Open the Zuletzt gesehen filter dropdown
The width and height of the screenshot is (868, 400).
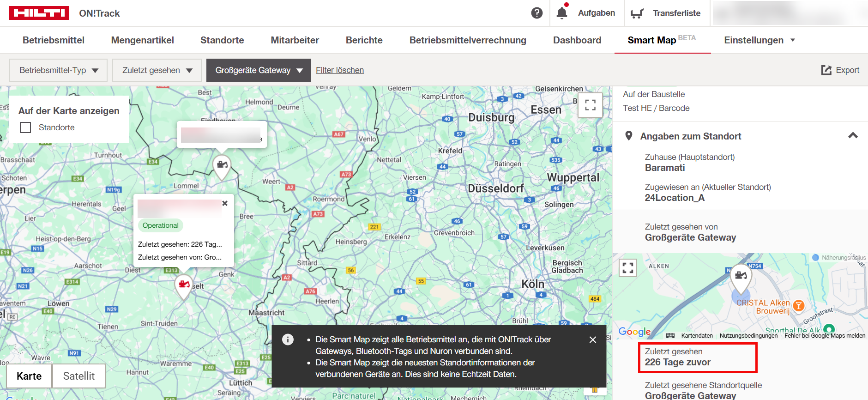157,70
